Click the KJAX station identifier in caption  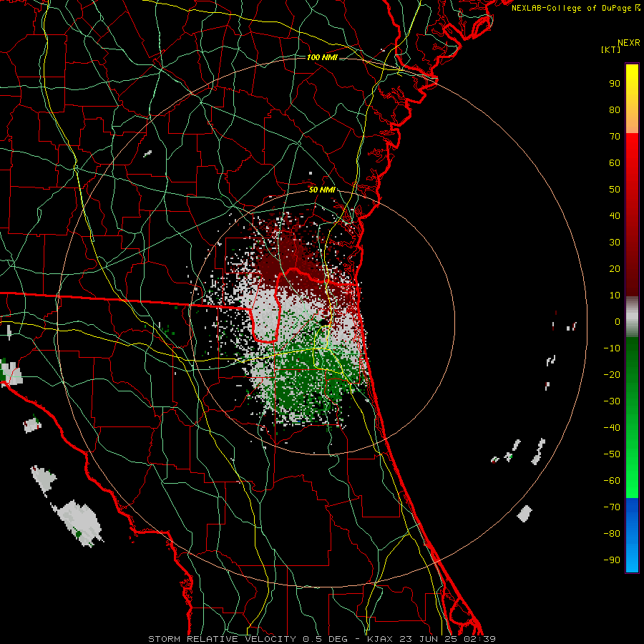coord(380,639)
